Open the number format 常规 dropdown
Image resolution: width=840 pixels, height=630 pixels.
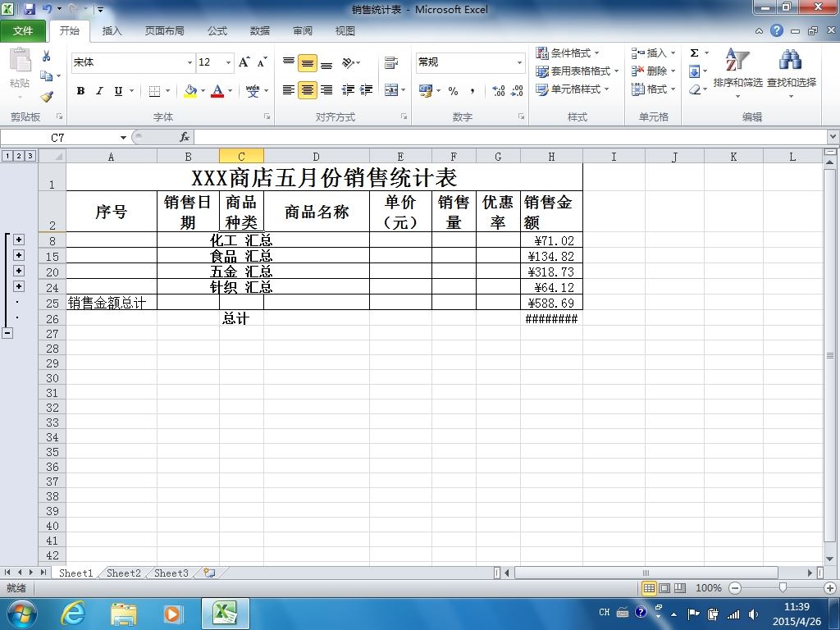519,62
